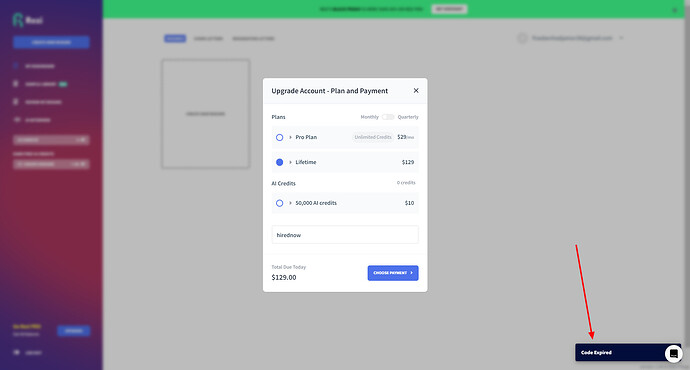Viewport: 690px width, 370px height.
Task: Click the blue button under Rezi logo
Action: 51,42
